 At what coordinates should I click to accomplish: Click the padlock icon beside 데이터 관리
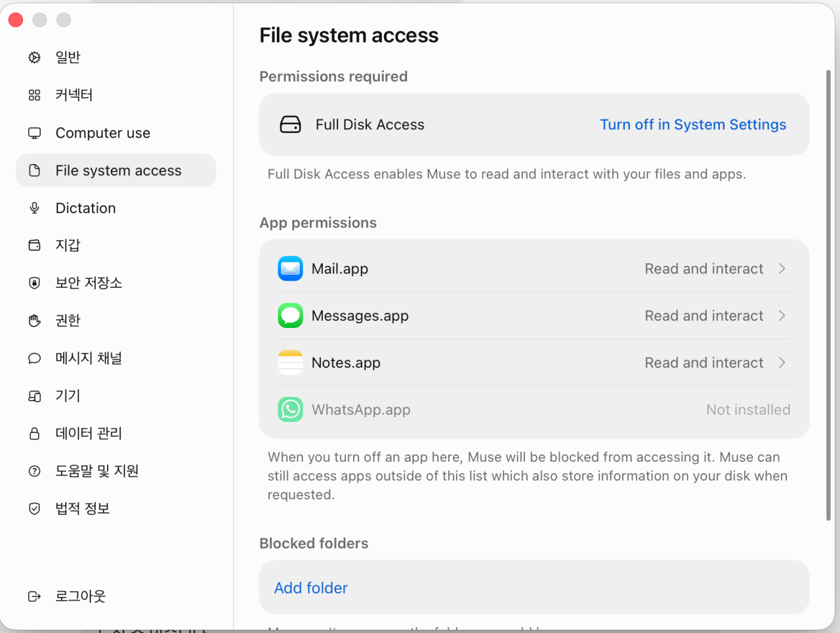point(35,434)
